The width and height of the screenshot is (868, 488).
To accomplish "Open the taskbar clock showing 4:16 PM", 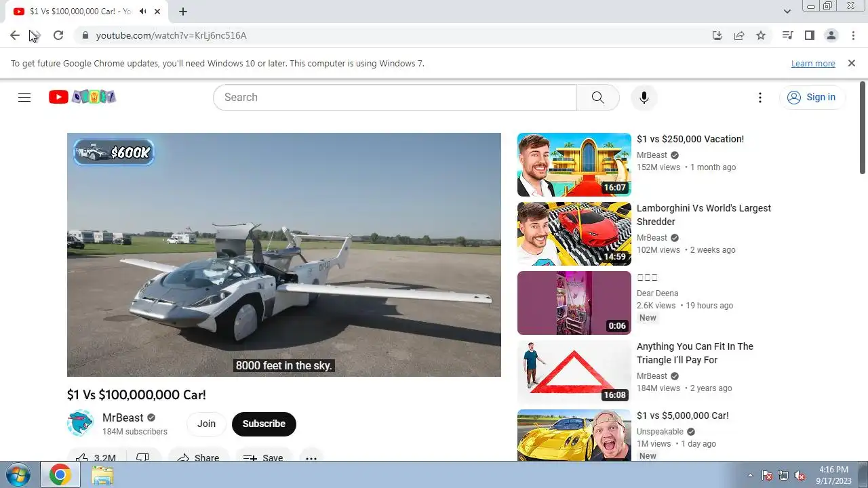I will coord(833,475).
